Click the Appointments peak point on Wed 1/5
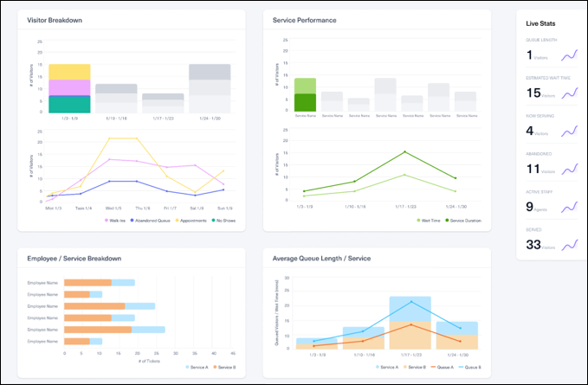Screen dimensions: 588x385 click(x=109, y=138)
